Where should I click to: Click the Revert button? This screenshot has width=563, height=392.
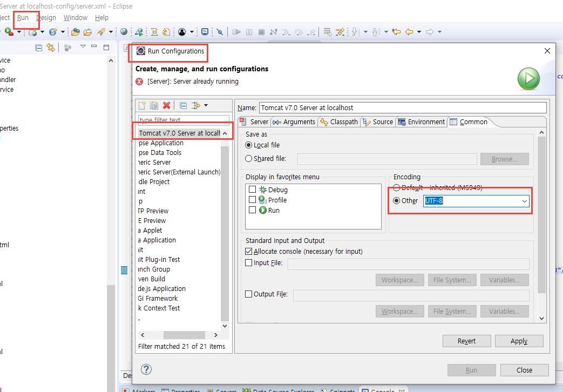(x=466, y=341)
